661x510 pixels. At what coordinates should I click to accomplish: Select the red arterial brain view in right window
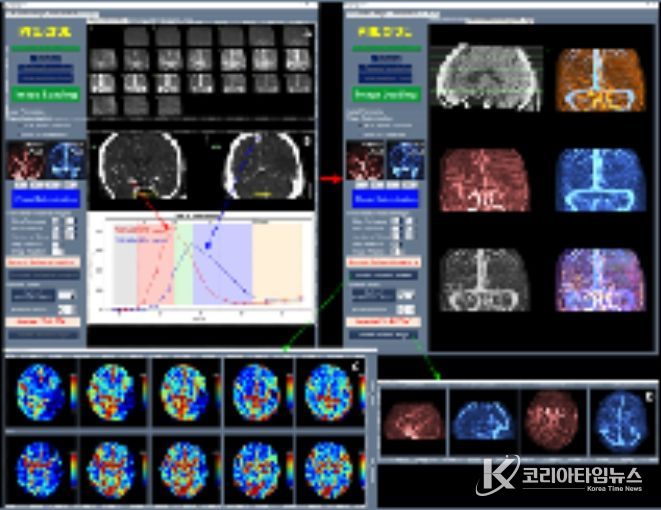pyautogui.click(x=484, y=180)
